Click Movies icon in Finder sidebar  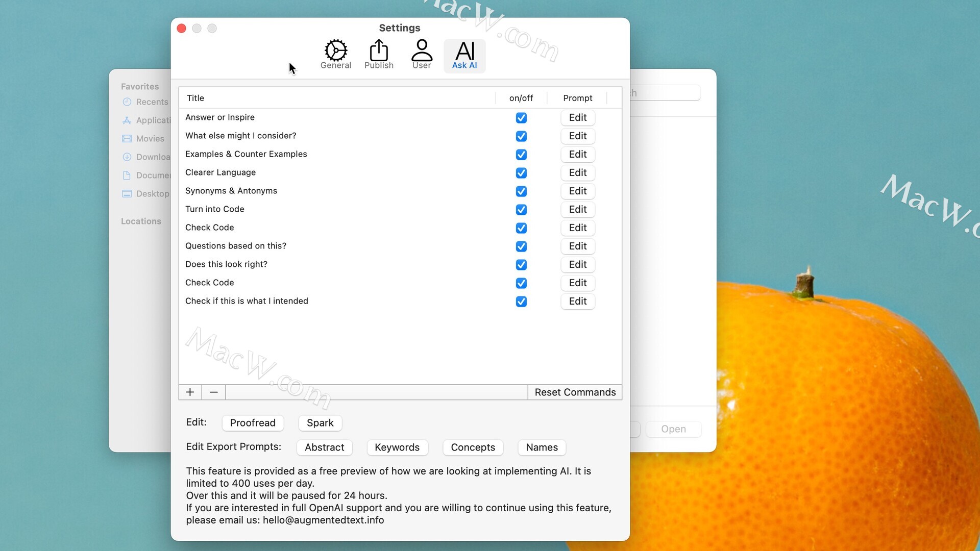coord(127,139)
